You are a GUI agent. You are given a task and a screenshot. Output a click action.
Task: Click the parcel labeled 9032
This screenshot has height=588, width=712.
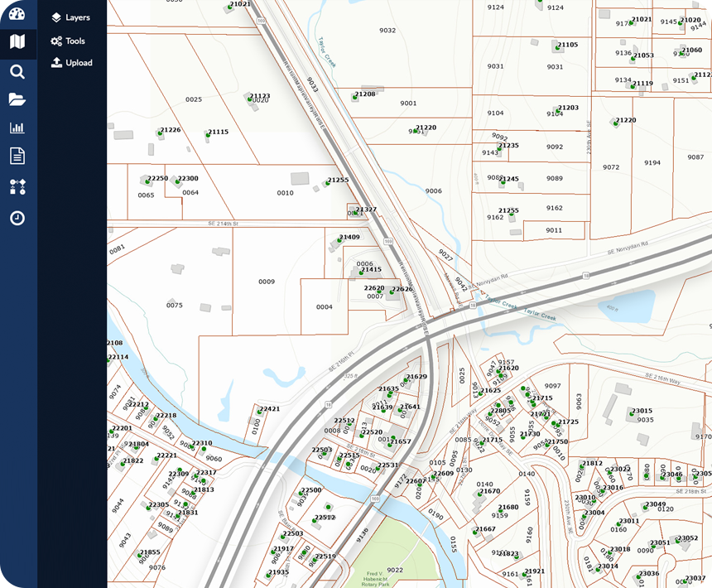click(x=387, y=31)
